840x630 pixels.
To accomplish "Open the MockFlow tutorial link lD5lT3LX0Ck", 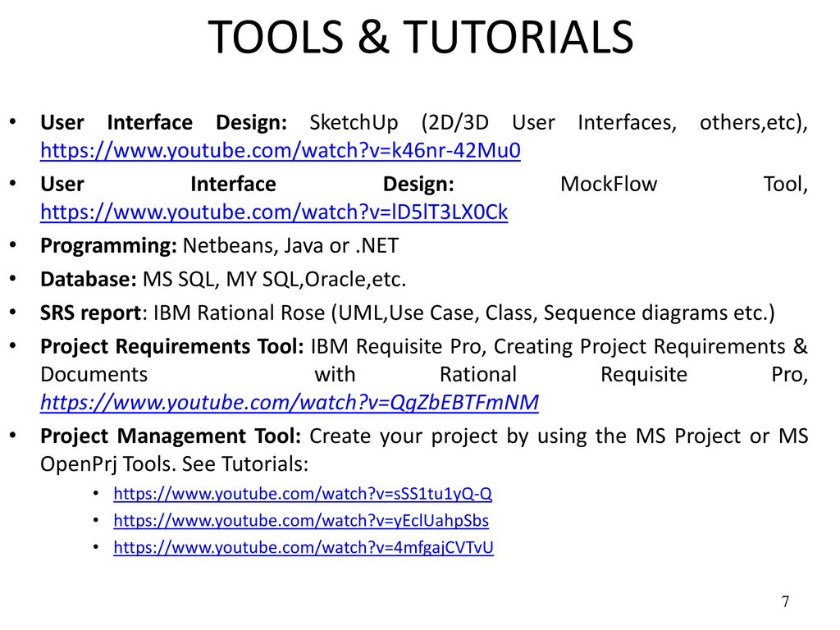I will pyautogui.click(x=274, y=212).
